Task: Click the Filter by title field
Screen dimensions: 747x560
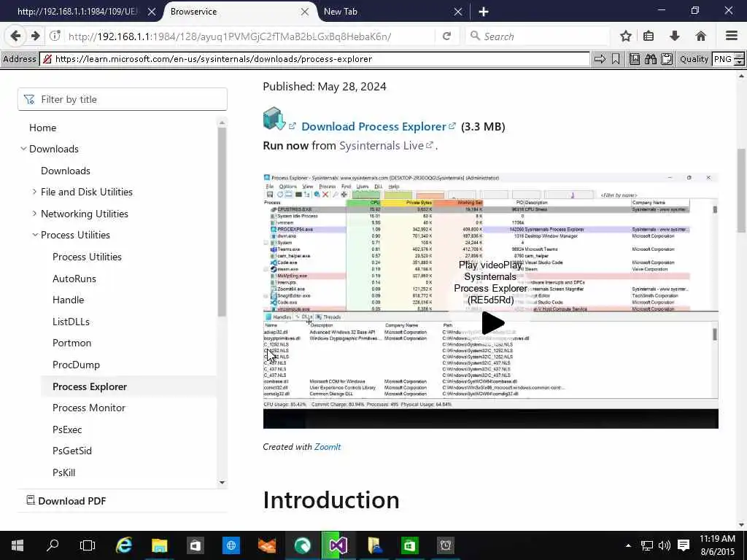Action: pyautogui.click(x=123, y=99)
